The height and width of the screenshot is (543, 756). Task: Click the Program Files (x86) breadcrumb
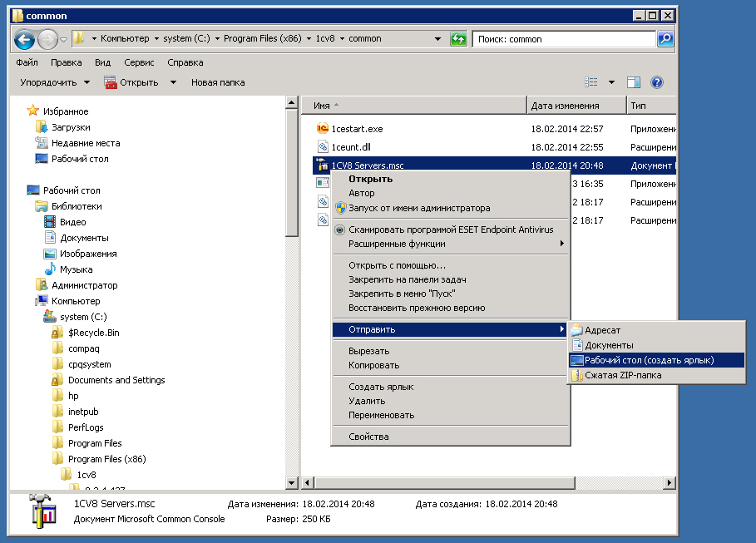[x=262, y=38]
